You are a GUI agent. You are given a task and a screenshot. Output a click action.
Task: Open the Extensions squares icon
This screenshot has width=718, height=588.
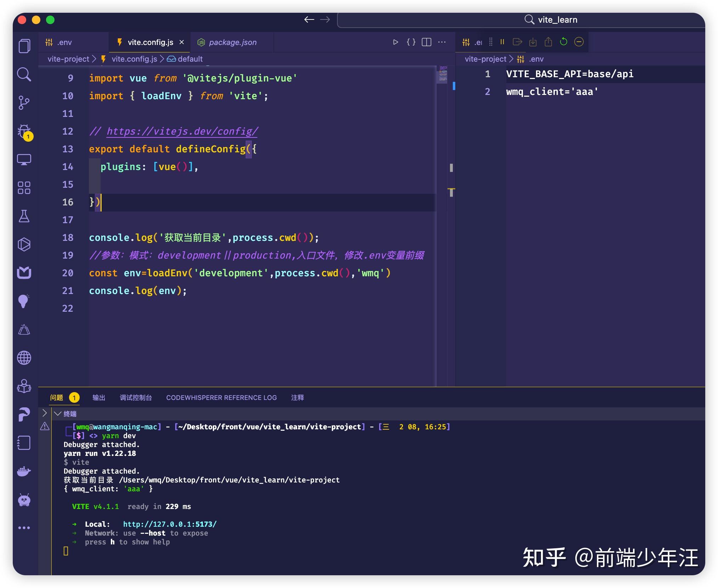pyautogui.click(x=24, y=188)
